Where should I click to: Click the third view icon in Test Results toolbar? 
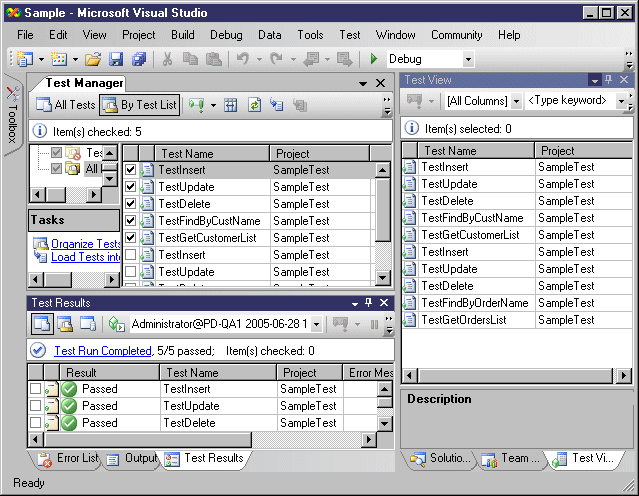click(88, 324)
